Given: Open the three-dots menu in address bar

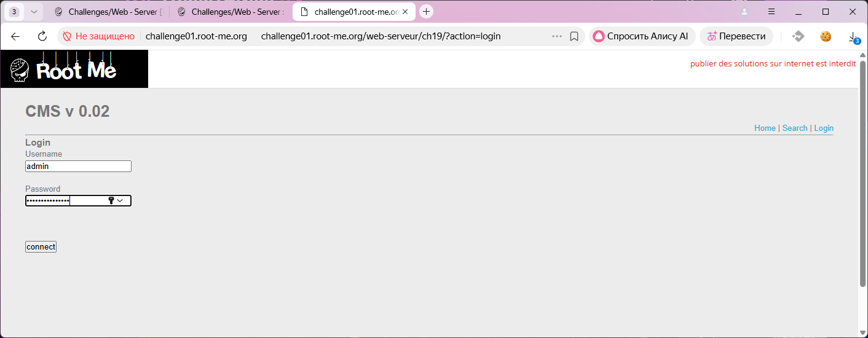Looking at the screenshot, I should [557, 36].
